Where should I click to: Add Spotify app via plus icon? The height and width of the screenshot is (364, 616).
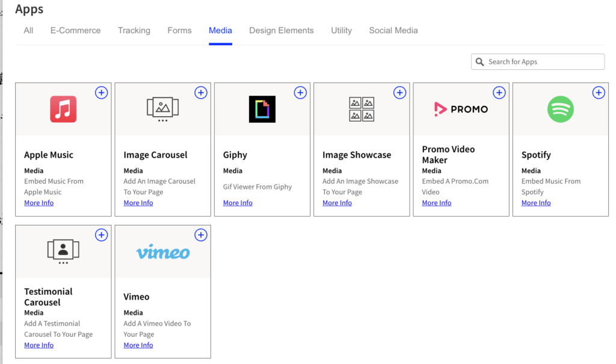tap(599, 93)
